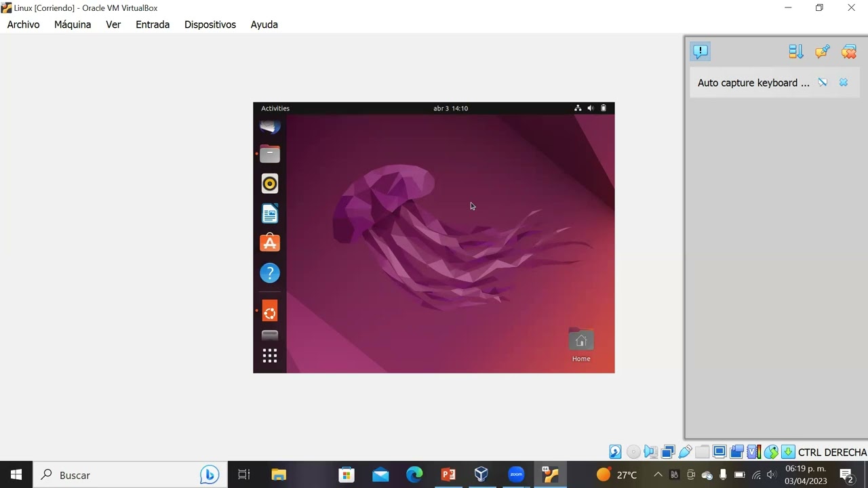Toggle the notification center speech-bubble icon
868x488 pixels.
pos(701,52)
